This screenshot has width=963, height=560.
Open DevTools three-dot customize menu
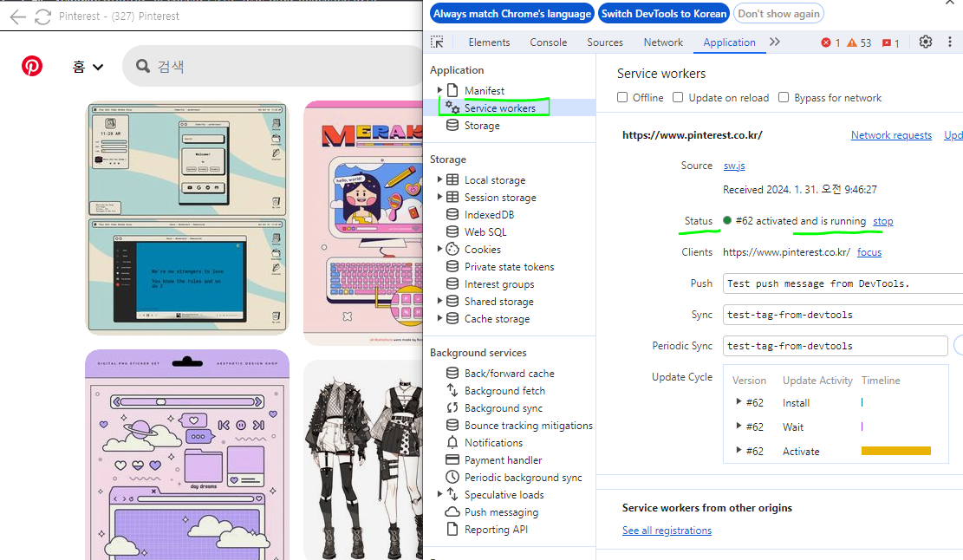(949, 42)
